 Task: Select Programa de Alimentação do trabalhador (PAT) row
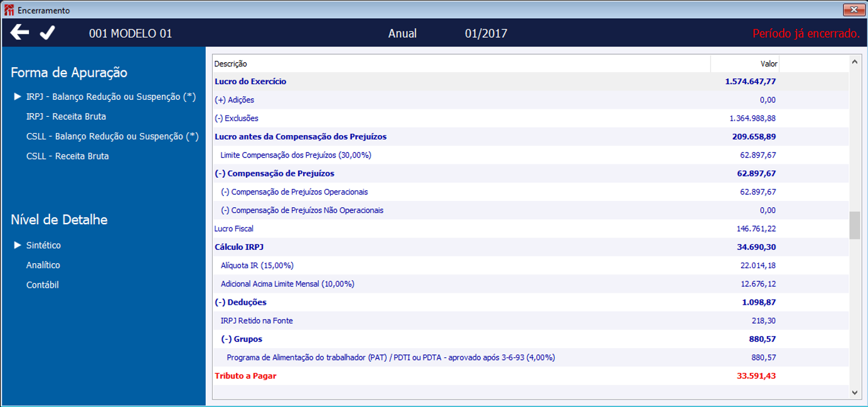point(530,357)
